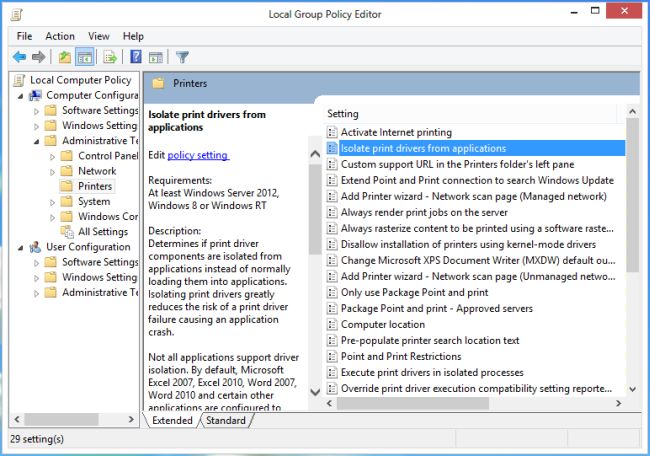Click the Export List toolbar icon
Screen dimensions: 650x456
coord(110,57)
